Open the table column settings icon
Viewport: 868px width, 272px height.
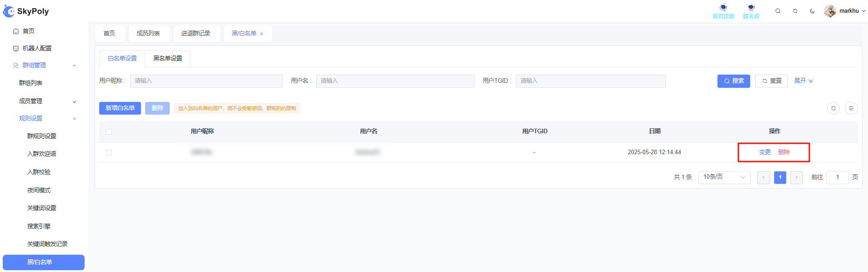(851, 108)
